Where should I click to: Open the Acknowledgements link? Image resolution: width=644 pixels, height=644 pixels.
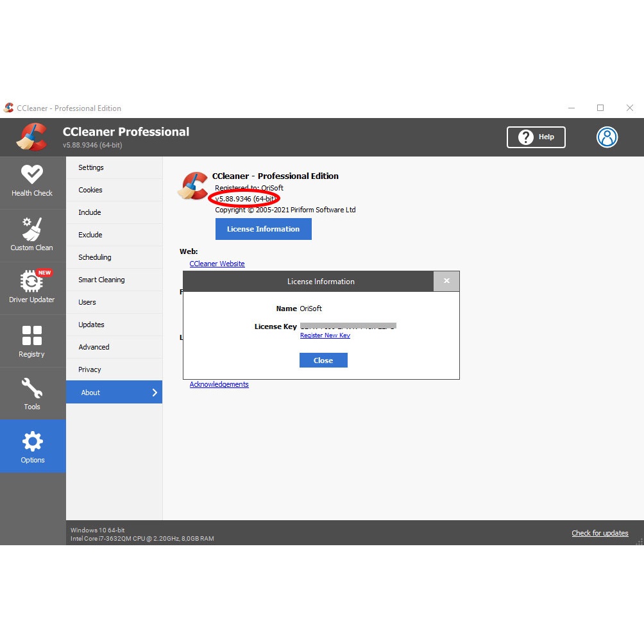pos(219,384)
